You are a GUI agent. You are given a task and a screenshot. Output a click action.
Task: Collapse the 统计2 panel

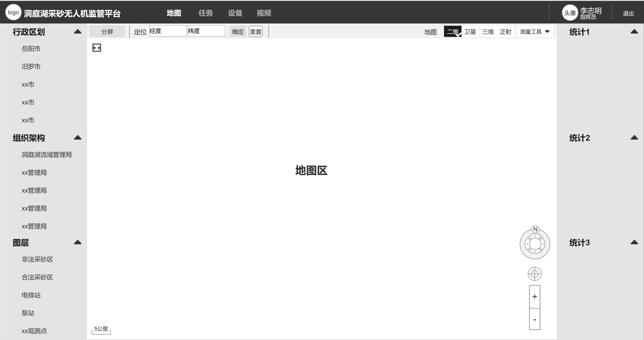[634, 138]
